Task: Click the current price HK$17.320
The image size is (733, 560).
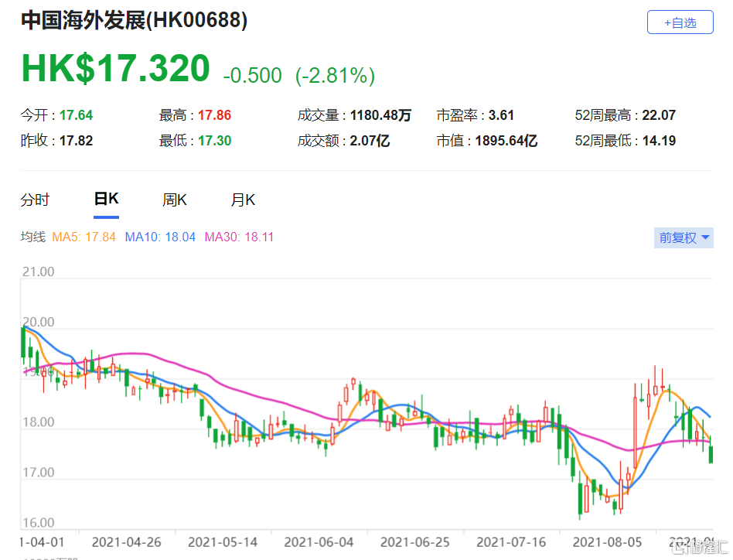Action: (x=115, y=68)
